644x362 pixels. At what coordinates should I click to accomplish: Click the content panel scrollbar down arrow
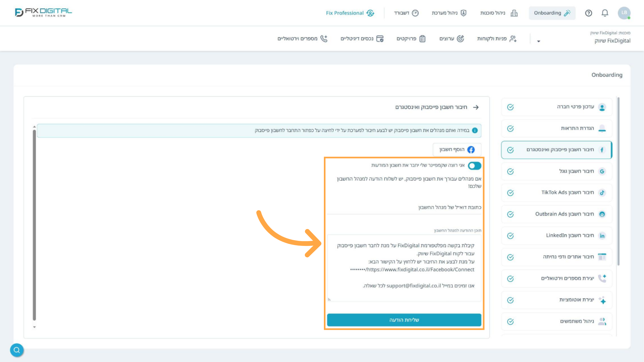tap(34, 327)
